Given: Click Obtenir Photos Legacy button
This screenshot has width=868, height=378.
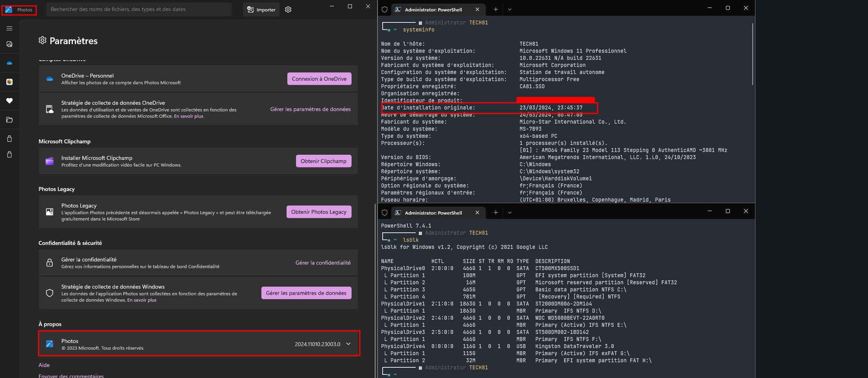Looking at the screenshot, I should pyautogui.click(x=319, y=212).
